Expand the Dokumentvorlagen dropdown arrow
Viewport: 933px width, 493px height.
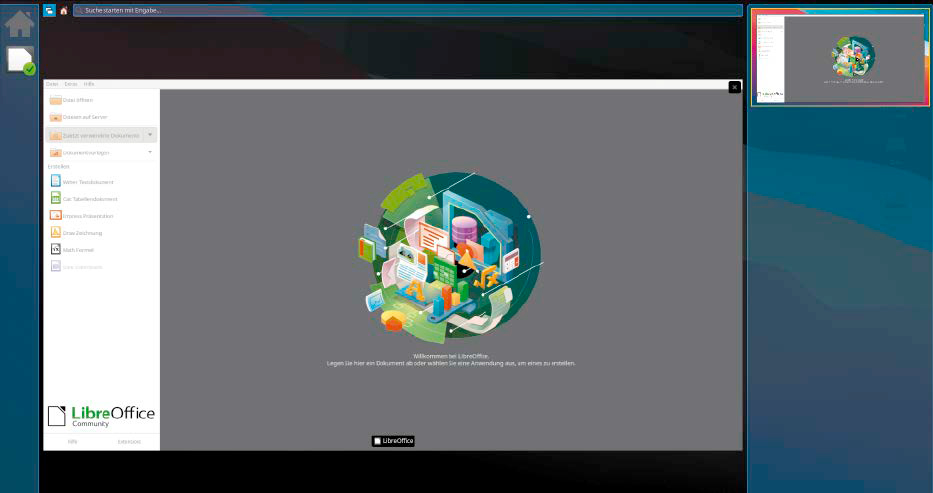tap(150, 152)
